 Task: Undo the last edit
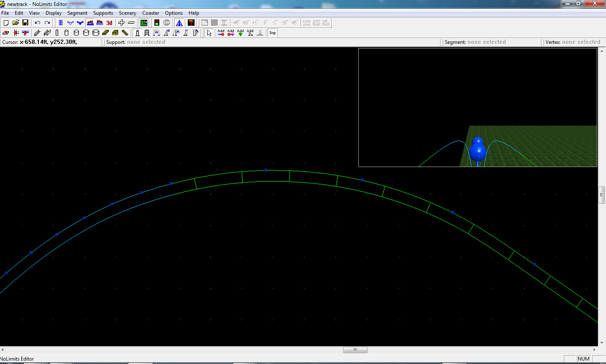tap(38, 23)
